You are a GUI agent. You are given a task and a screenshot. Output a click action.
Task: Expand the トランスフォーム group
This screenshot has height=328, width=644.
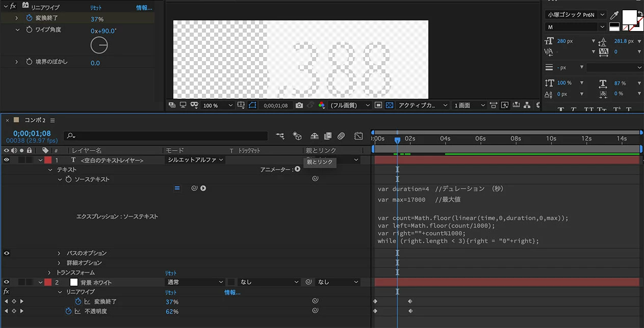[49, 272]
